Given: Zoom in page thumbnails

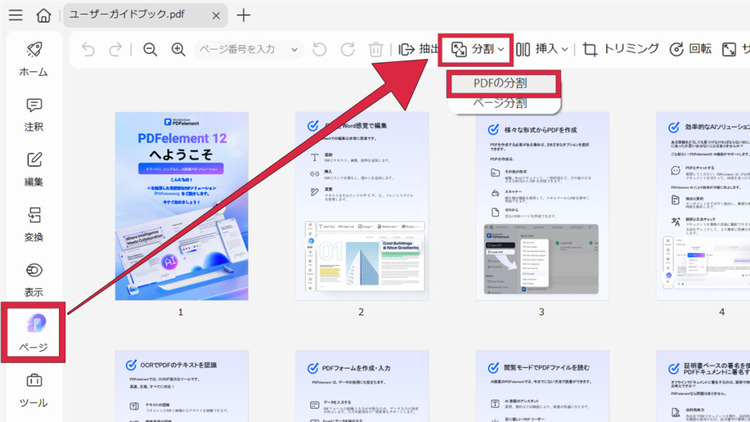Looking at the screenshot, I should pyautogui.click(x=178, y=49).
